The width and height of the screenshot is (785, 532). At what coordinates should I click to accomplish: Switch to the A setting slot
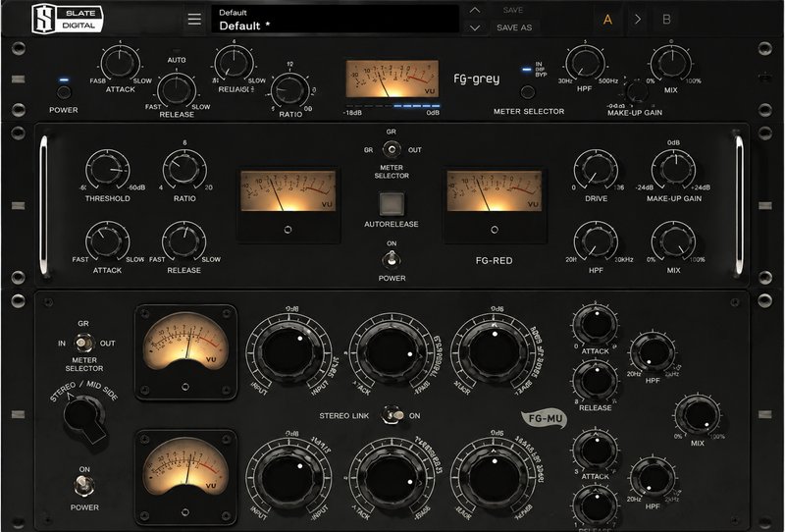click(x=607, y=20)
